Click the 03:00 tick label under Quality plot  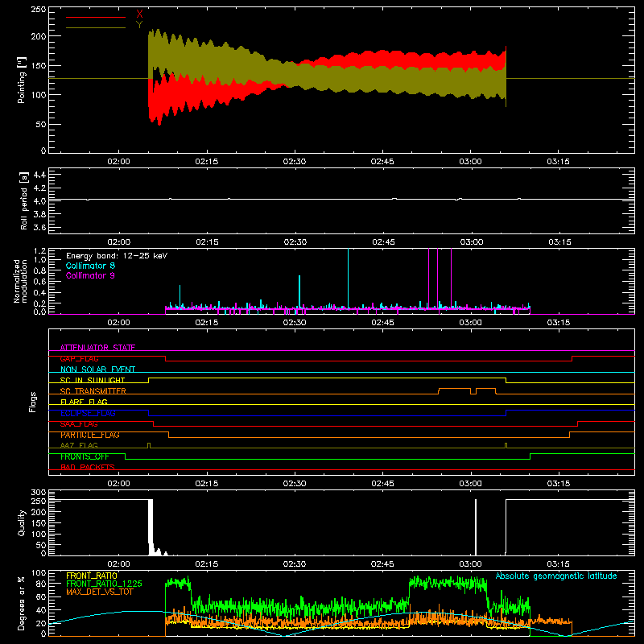coord(470,564)
